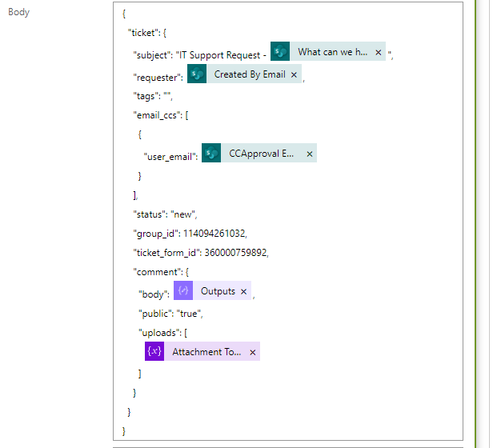Click the SharePoint icon on 'What can we h...' token
The height and width of the screenshot is (448, 497).
coord(279,52)
